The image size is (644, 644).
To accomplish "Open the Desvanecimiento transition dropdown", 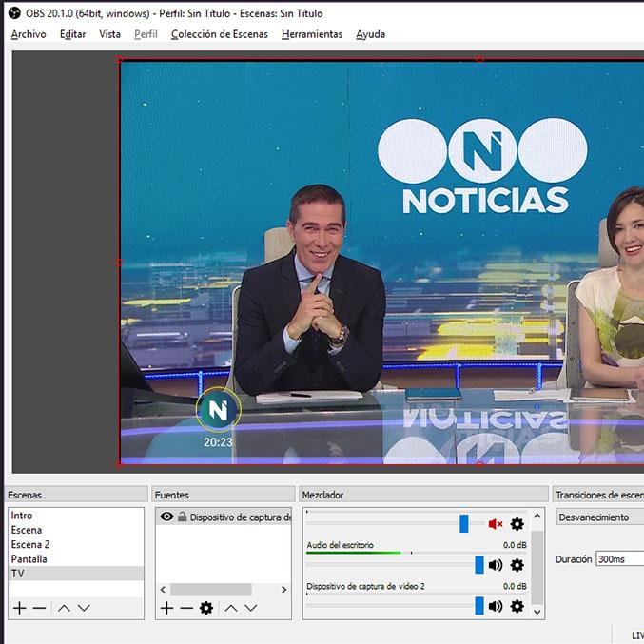I will (600, 517).
